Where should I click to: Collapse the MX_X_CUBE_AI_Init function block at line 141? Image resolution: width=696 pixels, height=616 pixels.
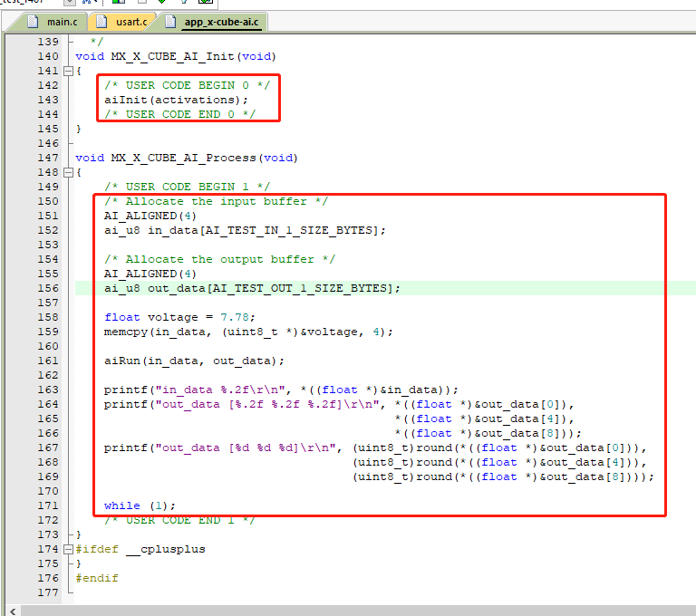pos(68,71)
